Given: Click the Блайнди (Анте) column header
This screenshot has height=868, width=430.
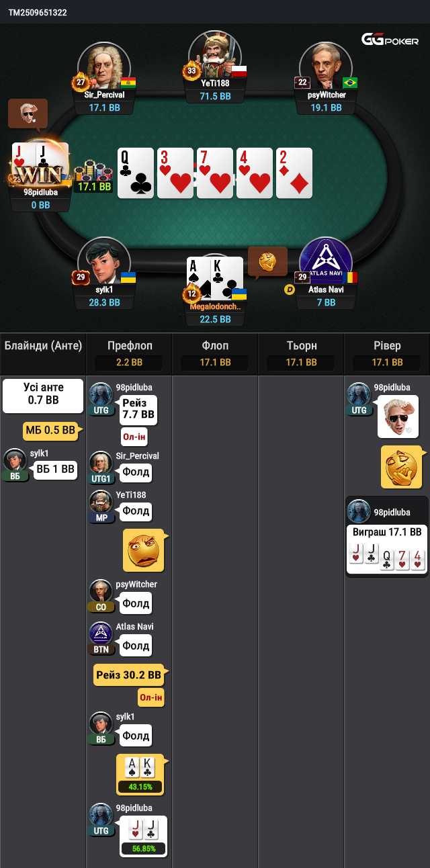Looking at the screenshot, I should [x=43, y=346].
